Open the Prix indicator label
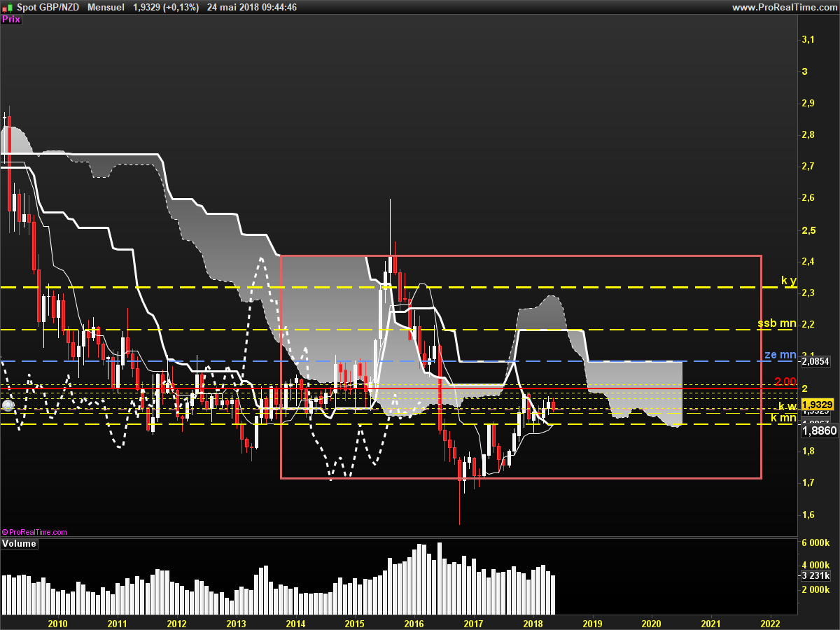 tap(11, 20)
